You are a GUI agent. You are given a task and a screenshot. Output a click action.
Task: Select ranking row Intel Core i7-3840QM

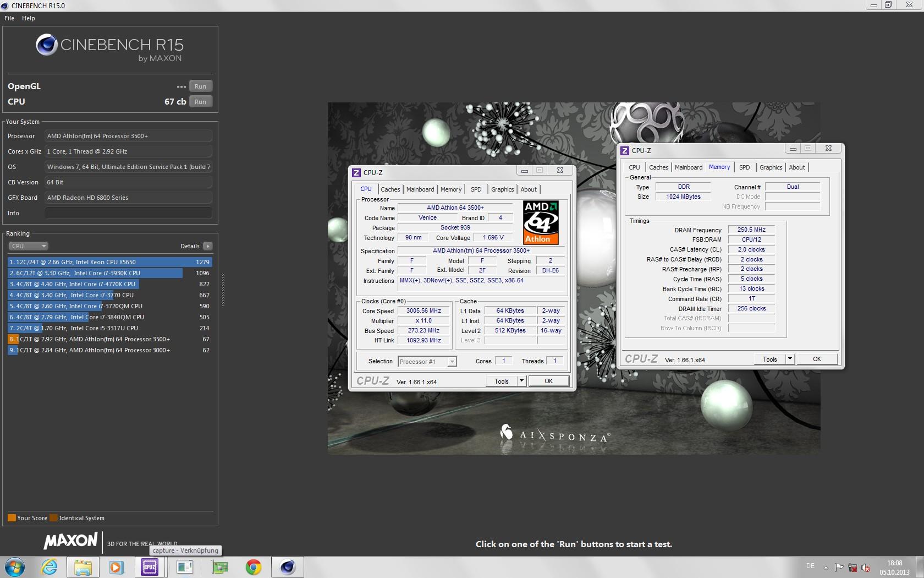110,317
